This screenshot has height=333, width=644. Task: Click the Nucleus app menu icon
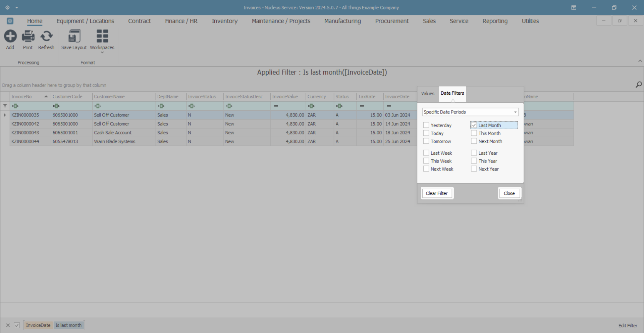point(10,21)
